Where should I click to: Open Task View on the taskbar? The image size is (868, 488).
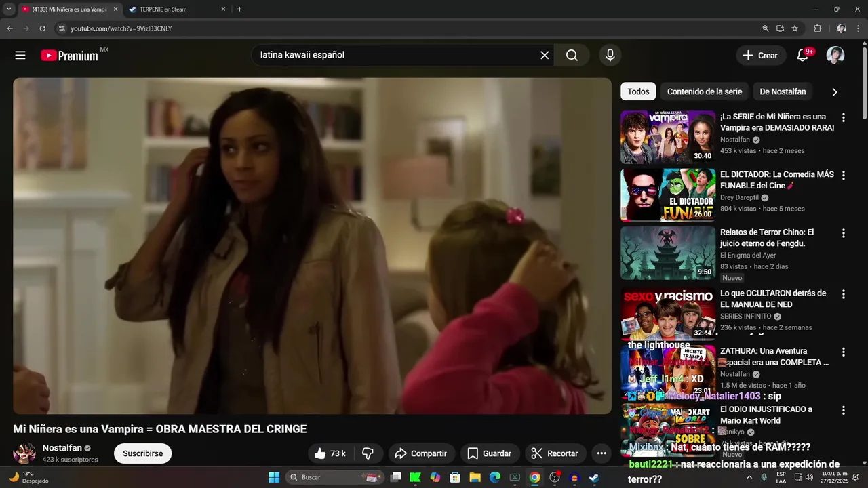396,477
